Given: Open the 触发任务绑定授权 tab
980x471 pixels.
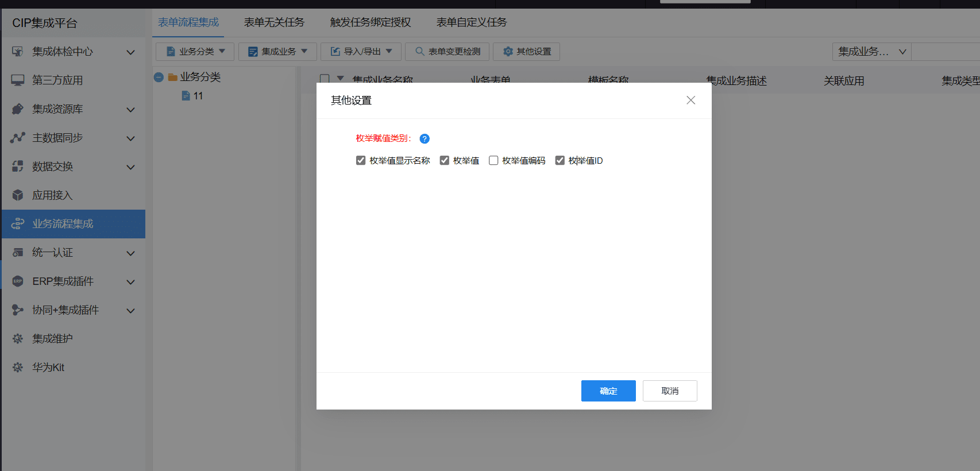Looking at the screenshot, I should point(371,22).
